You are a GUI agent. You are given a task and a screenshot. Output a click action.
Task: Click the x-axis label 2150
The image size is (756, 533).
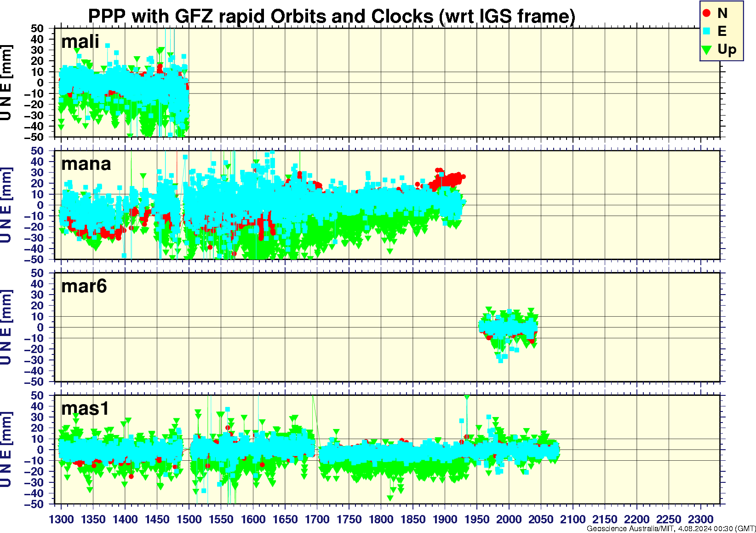point(605,519)
